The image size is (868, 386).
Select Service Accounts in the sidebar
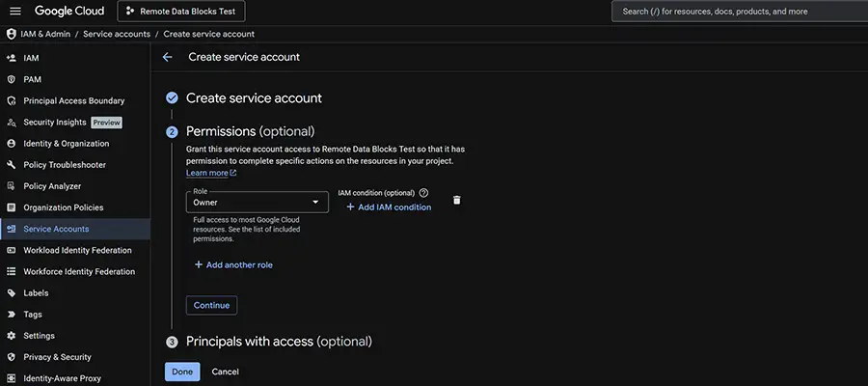(x=74, y=229)
